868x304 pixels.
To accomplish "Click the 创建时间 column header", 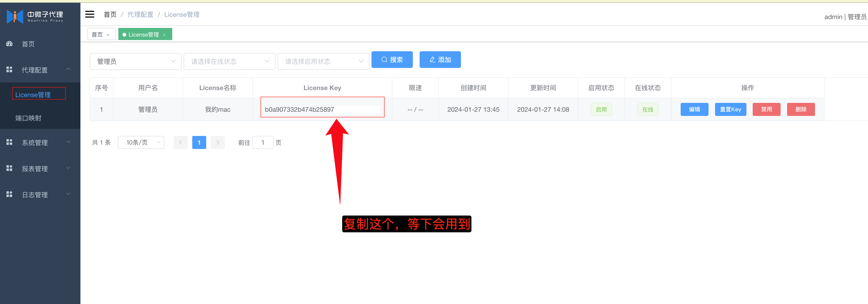I will point(474,88).
